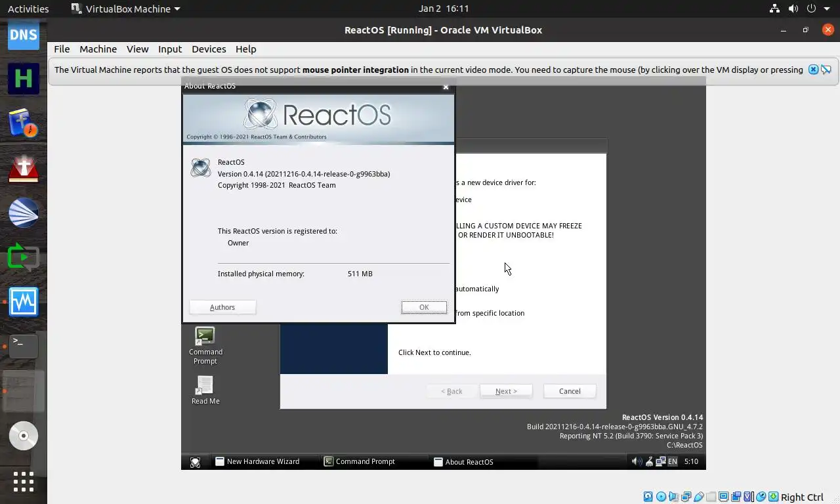This screenshot has height=504, width=840.
Task: Open VirtualBox File menu
Action: pyautogui.click(x=62, y=49)
